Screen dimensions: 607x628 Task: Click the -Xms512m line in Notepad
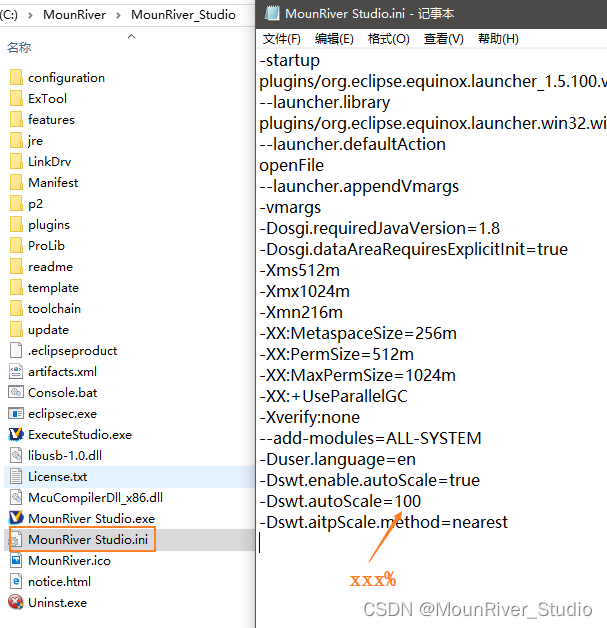click(299, 270)
